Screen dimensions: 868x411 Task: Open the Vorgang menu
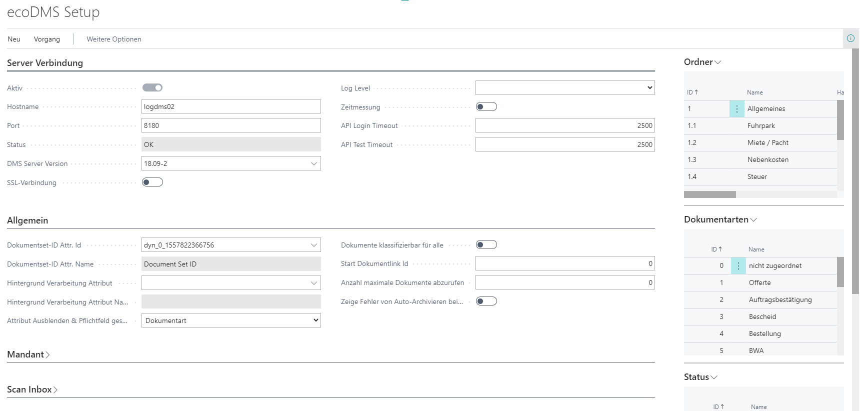[47, 39]
